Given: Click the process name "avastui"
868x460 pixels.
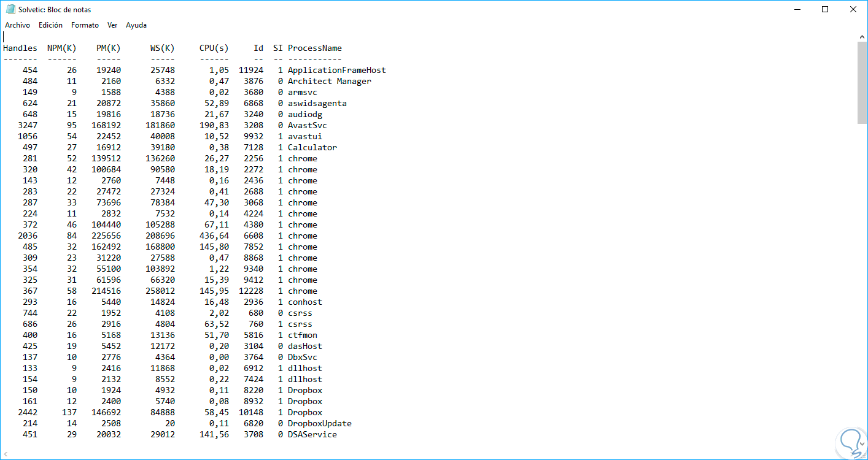Looking at the screenshot, I should click(305, 136).
